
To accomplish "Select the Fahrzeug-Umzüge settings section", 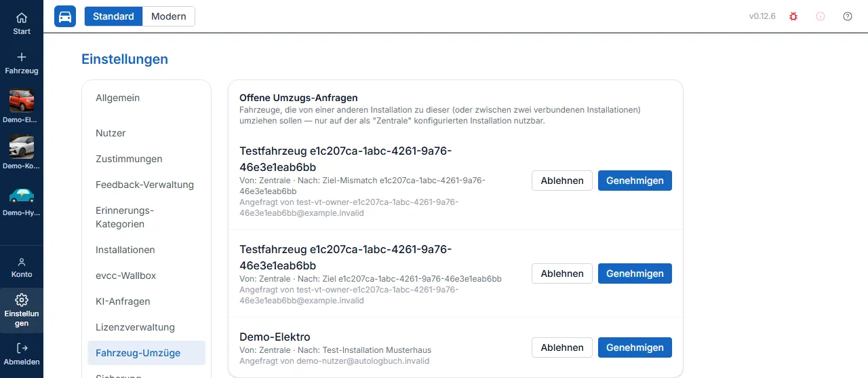I will (x=146, y=353).
